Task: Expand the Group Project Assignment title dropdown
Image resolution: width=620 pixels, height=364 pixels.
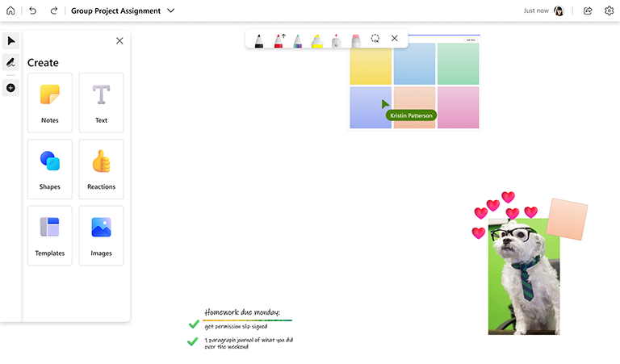Action: (x=170, y=11)
